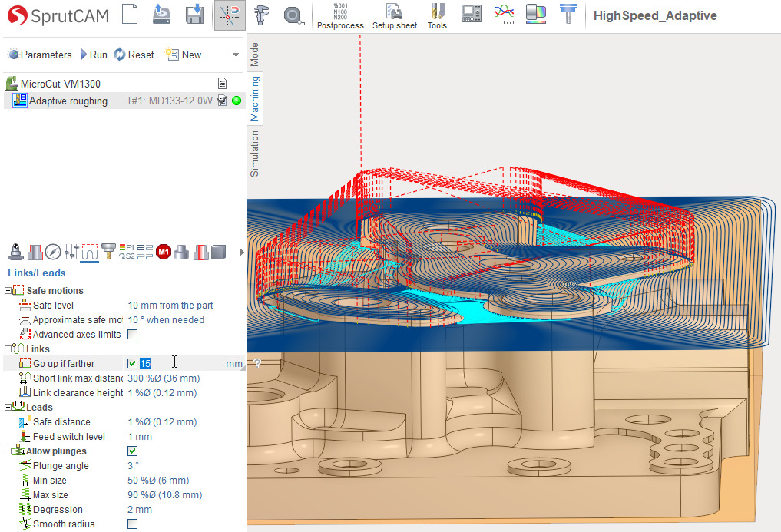The width and height of the screenshot is (781, 532).
Task: Open the red-highlighted restrictions page icon
Action: coord(200,252)
